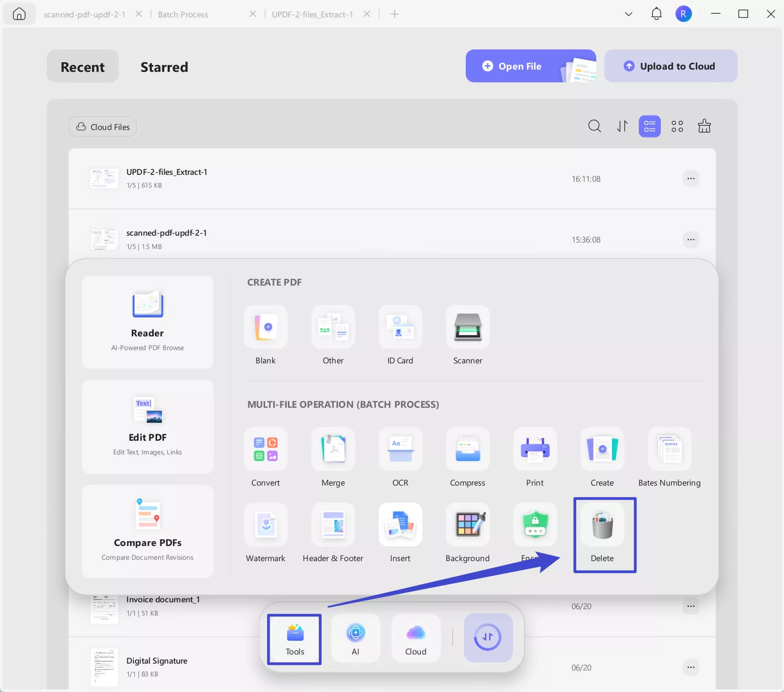784x692 pixels.
Task: Open the batch Insert tool
Action: [400, 524]
